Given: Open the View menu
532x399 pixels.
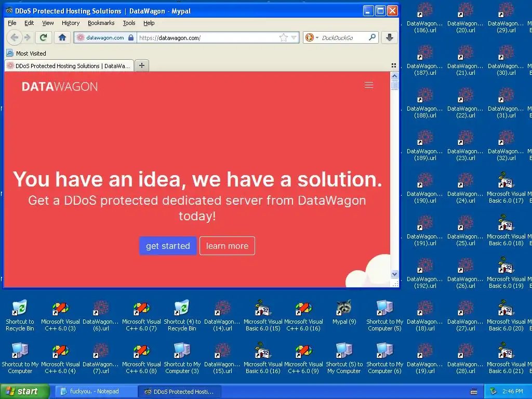Looking at the screenshot, I should (48, 23).
